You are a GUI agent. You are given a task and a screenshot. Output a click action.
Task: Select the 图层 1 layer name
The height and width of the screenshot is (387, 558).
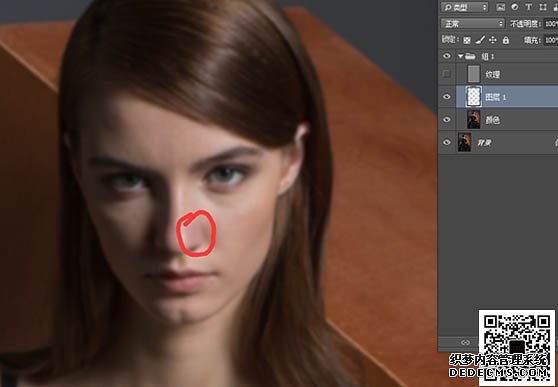click(x=496, y=97)
